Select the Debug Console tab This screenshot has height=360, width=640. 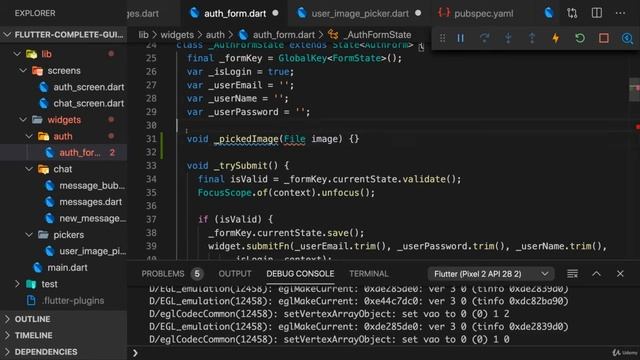[300, 274]
